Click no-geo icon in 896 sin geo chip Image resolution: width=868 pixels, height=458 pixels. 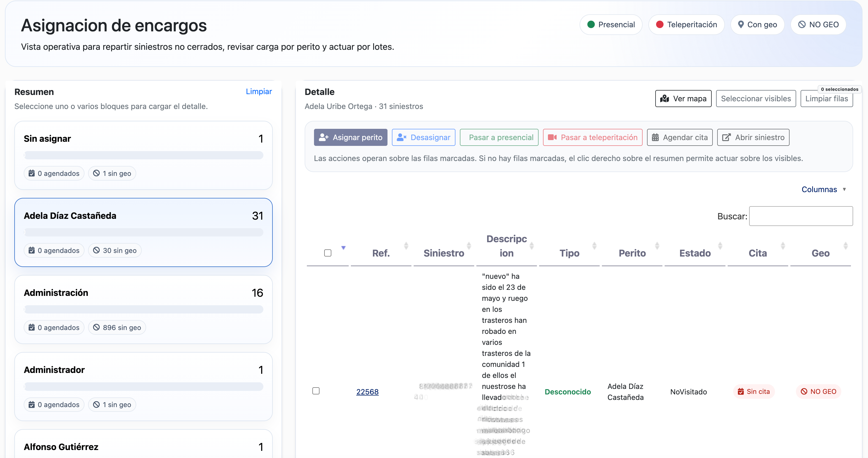pyautogui.click(x=96, y=327)
